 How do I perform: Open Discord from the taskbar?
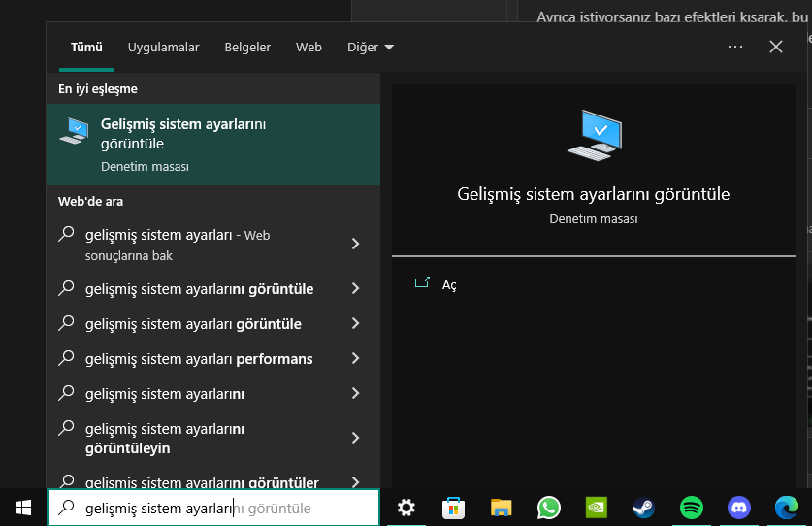click(x=739, y=508)
